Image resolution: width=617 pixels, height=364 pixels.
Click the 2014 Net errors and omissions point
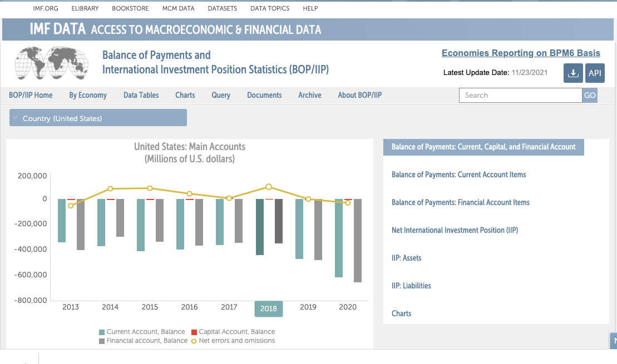coord(110,189)
